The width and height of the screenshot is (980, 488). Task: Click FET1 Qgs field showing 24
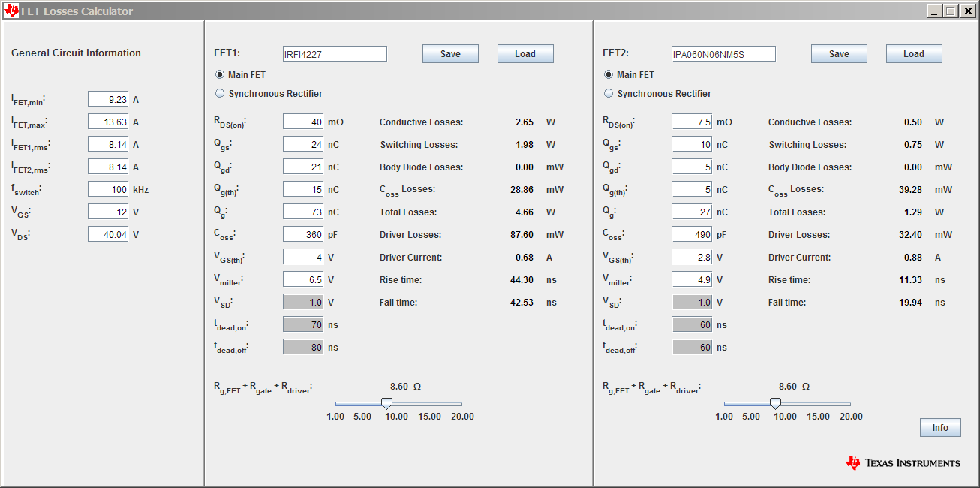(303, 144)
